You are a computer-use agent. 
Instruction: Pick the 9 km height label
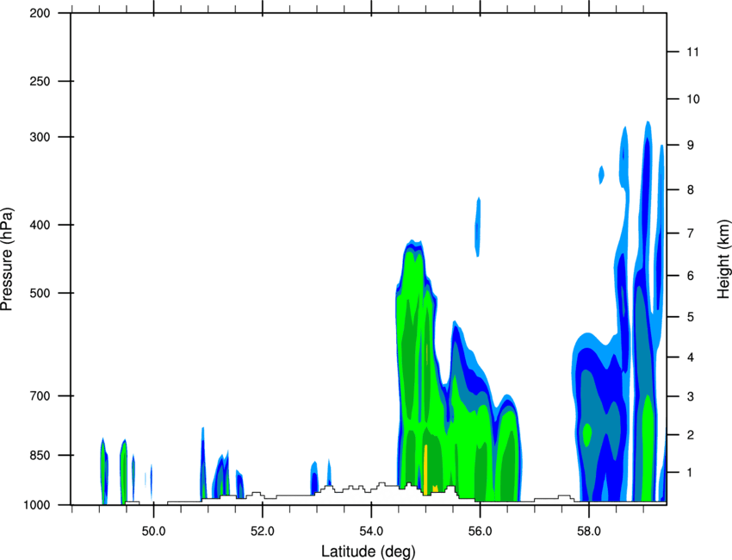(690, 146)
